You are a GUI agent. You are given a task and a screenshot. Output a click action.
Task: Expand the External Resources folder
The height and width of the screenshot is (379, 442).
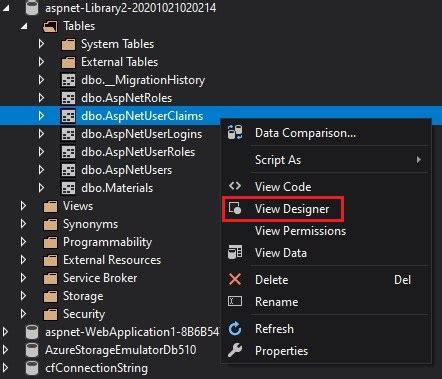point(23,260)
